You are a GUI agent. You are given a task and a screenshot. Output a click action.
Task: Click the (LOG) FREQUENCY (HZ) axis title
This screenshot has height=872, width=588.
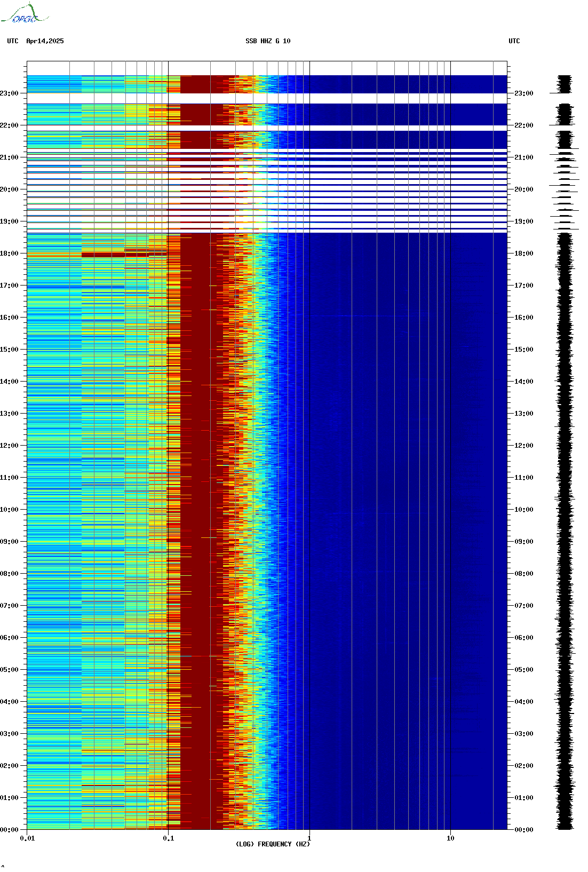(x=273, y=844)
